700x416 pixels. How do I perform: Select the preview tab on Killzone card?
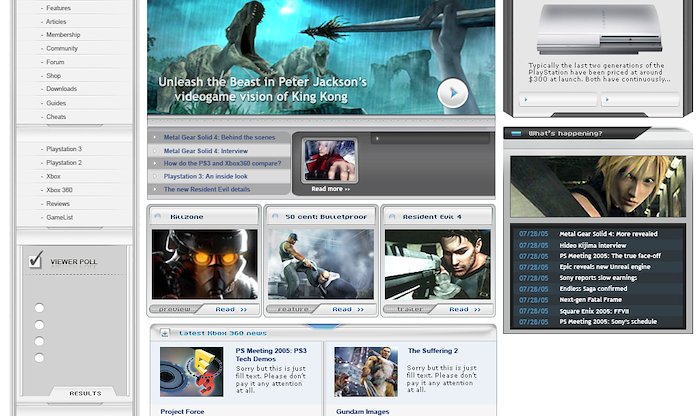point(175,309)
